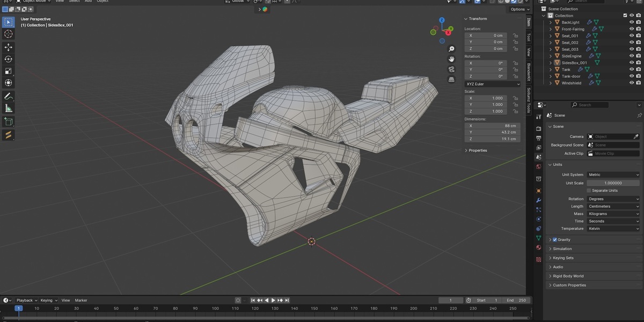Image resolution: width=644 pixels, height=322 pixels.
Task: Select the Scale tool
Action: (9, 71)
